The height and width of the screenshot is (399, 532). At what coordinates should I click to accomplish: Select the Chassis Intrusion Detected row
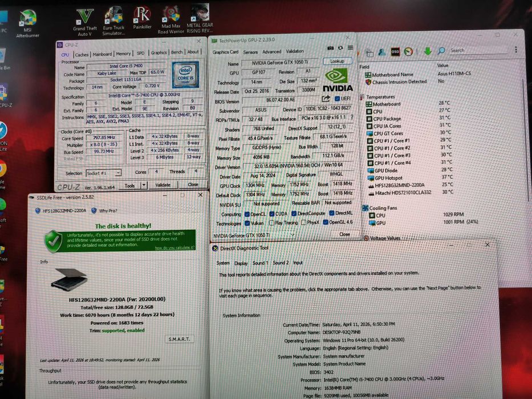pos(405,82)
